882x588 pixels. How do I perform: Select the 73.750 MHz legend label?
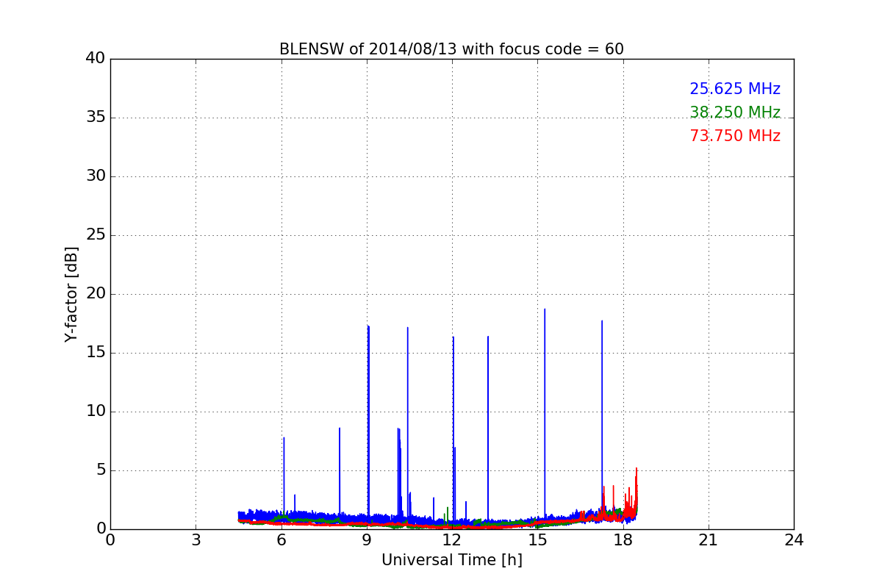(735, 136)
